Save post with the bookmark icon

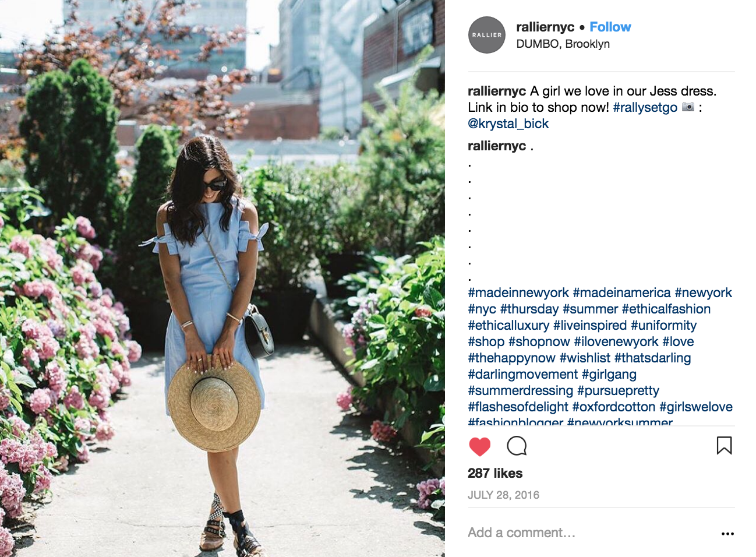(724, 446)
